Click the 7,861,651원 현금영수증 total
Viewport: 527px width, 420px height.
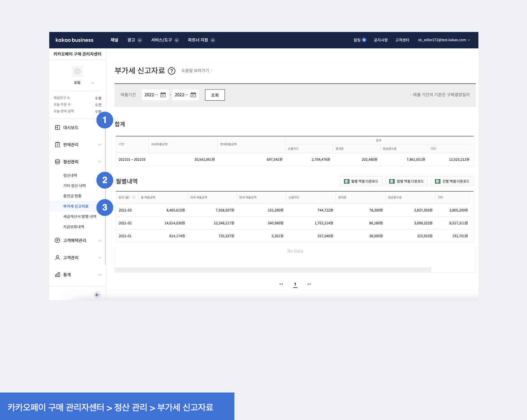(416, 159)
